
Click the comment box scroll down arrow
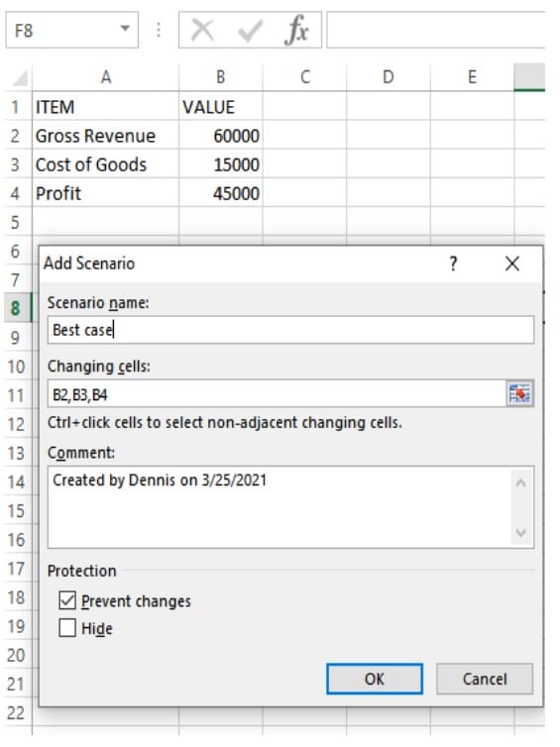click(x=521, y=532)
